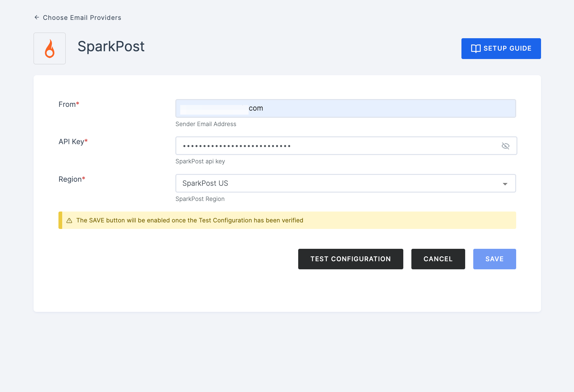Screen dimensions: 574x392
Task: Click the API Key input field
Action: 346,146
